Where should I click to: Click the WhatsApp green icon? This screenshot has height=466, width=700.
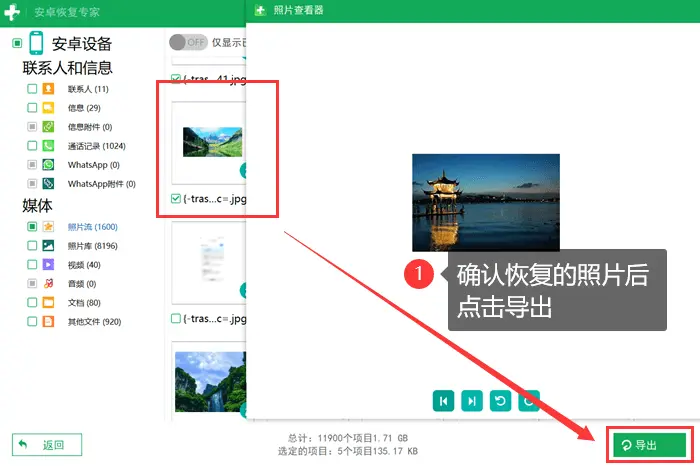(48, 165)
